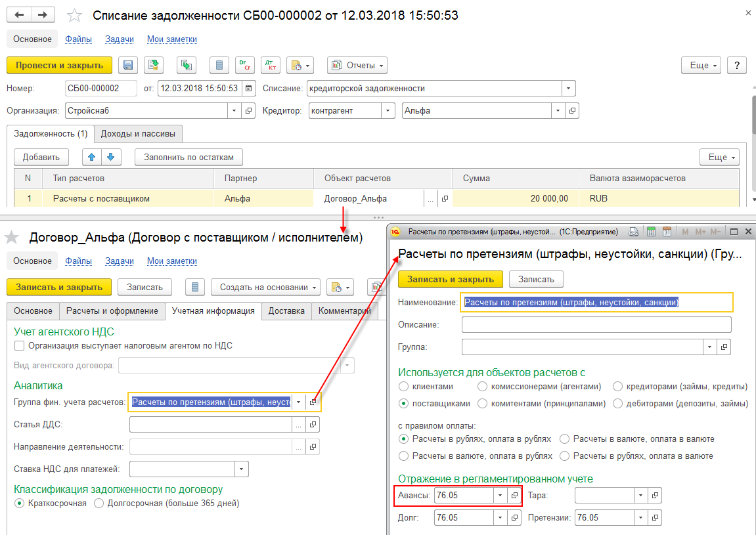
Task: Click the print icon in popup title
Action: (x=634, y=232)
